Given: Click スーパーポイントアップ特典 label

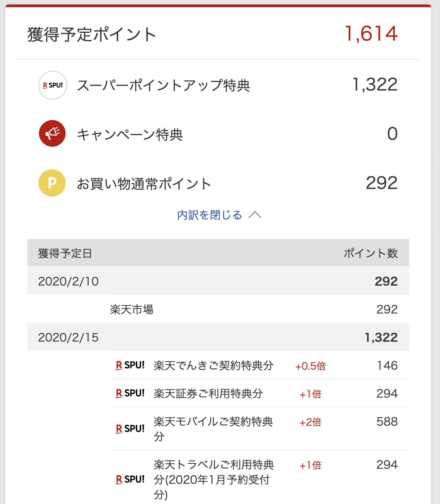Looking at the screenshot, I should [164, 85].
